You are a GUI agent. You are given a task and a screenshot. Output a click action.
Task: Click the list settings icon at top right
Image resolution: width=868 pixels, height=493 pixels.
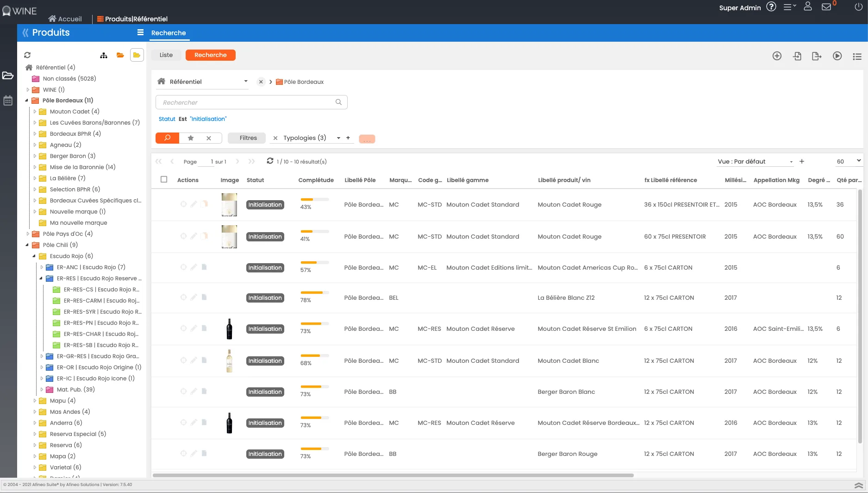[x=857, y=56]
